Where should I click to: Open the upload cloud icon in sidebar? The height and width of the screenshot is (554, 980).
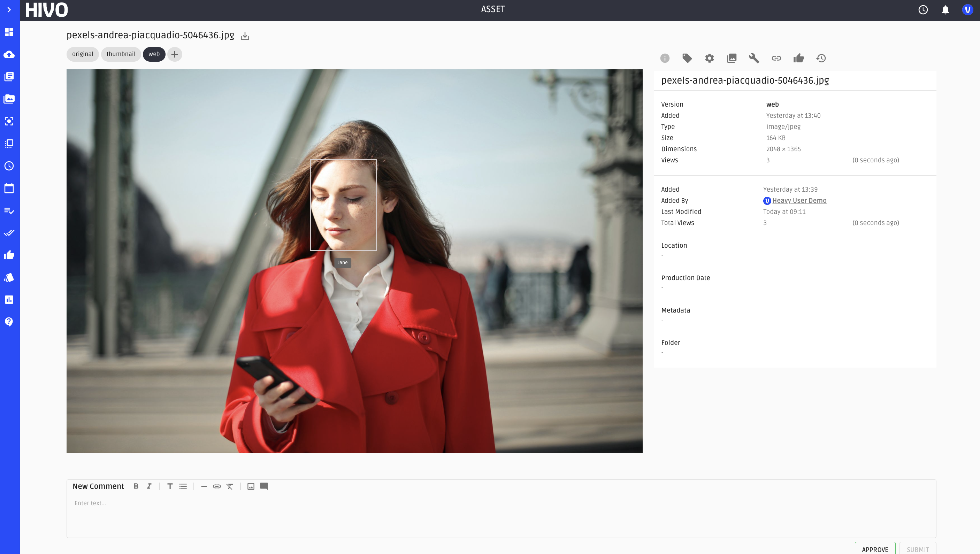coord(9,54)
